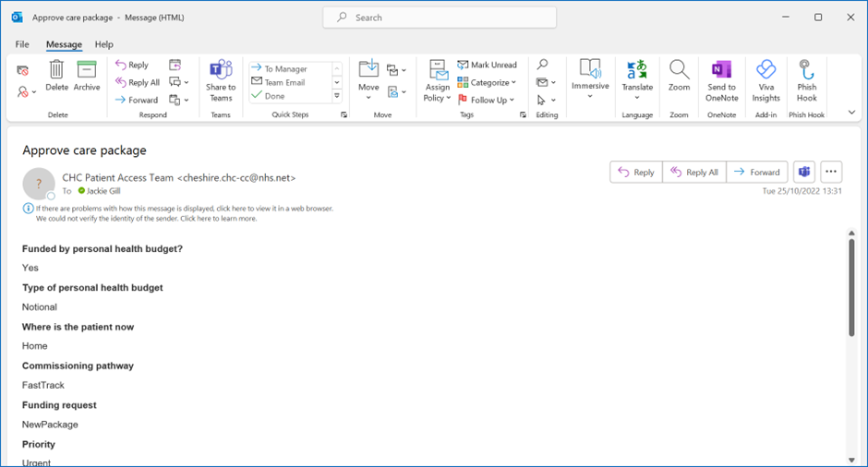Archive this message using the ribbon

[x=87, y=74]
